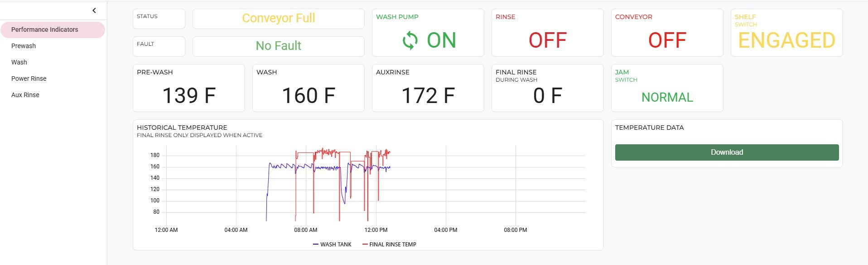Screen dimensions: 868x265
Task: Click the Shelf Switch ENGAGED card
Action: tap(786, 33)
